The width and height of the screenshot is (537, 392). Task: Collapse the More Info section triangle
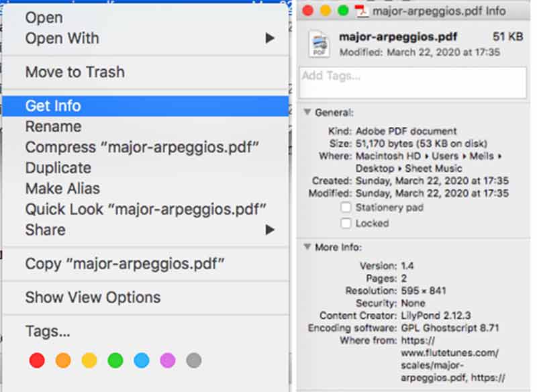click(307, 246)
